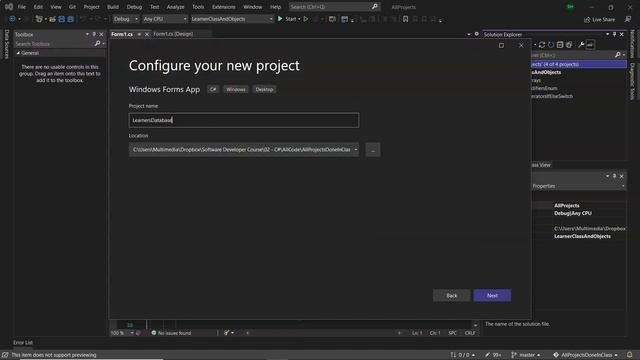Select the Form1.cs tab
The width and height of the screenshot is (640, 360).
(x=122, y=34)
